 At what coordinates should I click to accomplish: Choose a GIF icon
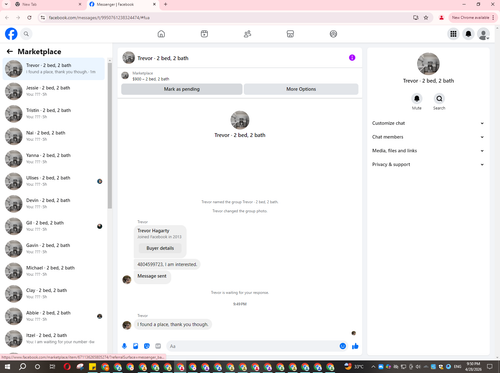coord(158,346)
